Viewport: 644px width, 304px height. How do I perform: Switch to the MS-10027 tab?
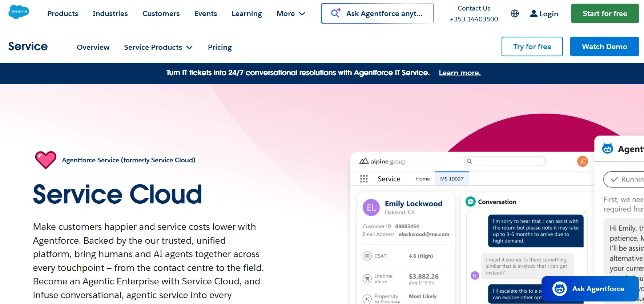tap(452, 179)
